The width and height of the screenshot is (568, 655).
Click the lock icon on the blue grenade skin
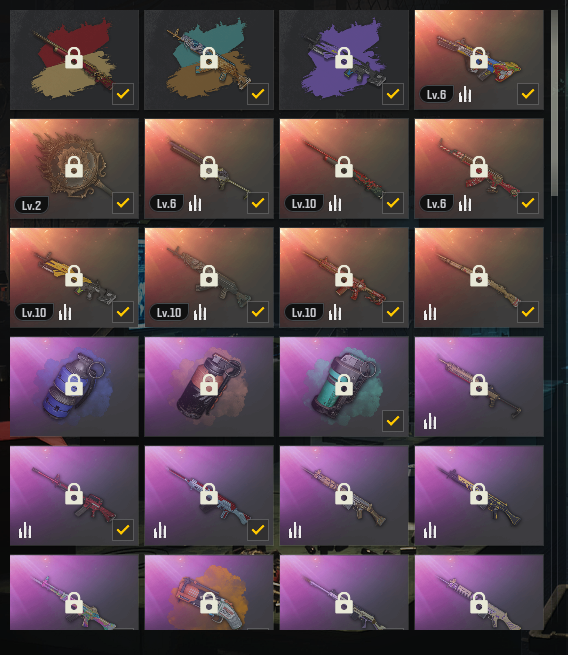(74, 384)
